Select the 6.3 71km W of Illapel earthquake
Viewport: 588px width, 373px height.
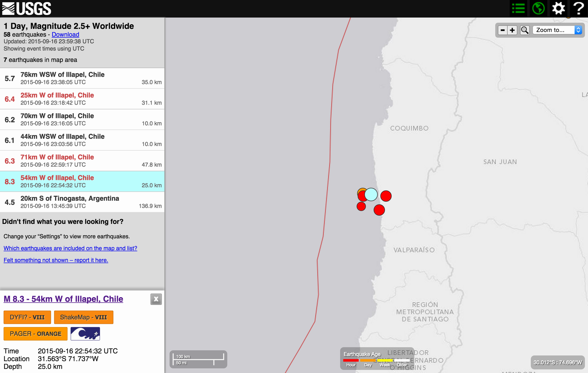click(82, 161)
